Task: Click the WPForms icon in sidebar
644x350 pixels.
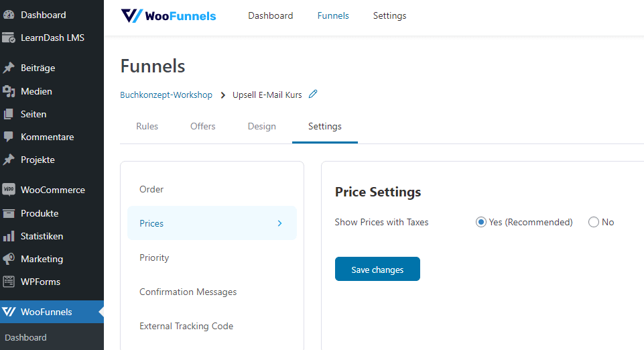Action: coord(9,282)
